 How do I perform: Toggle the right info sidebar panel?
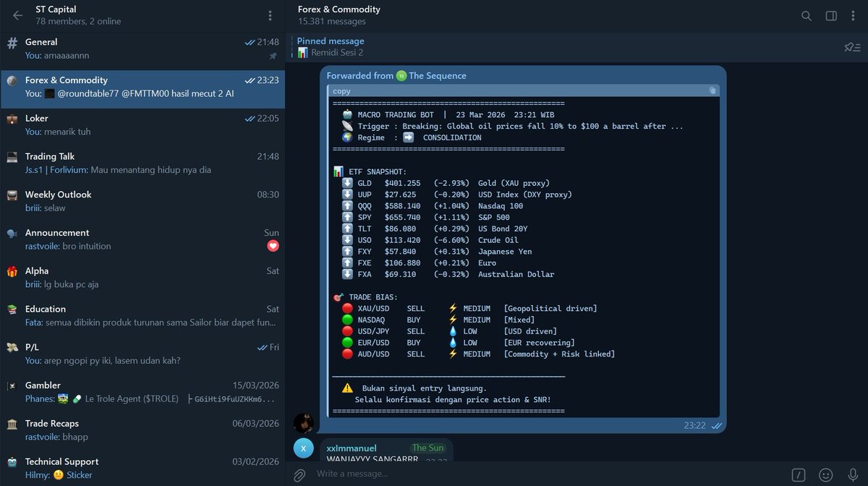[831, 15]
